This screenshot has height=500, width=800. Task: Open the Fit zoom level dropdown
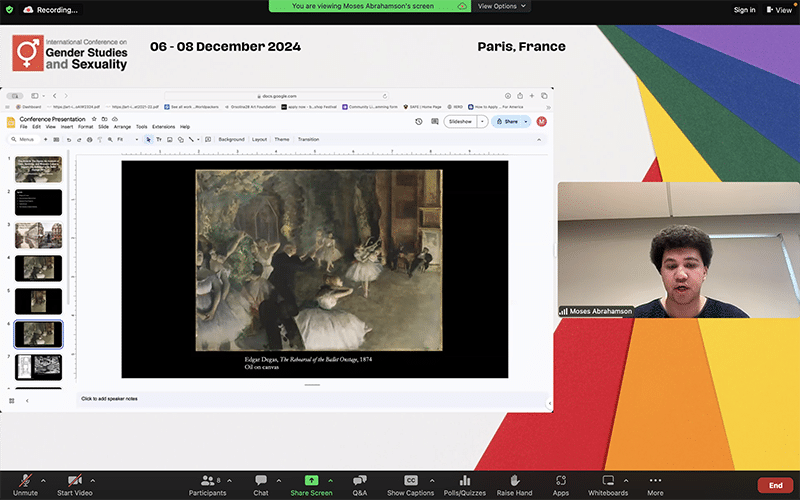coord(128,139)
